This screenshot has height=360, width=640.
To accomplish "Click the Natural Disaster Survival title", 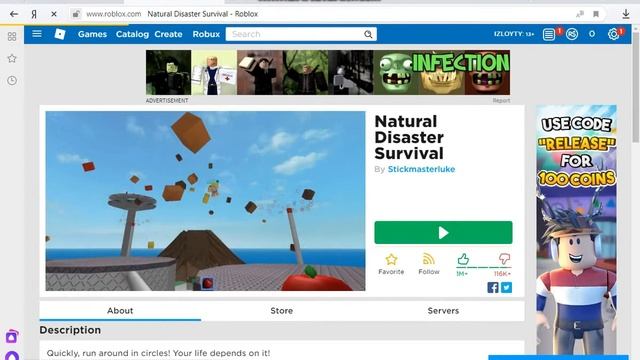I will (x=409, y=138).
